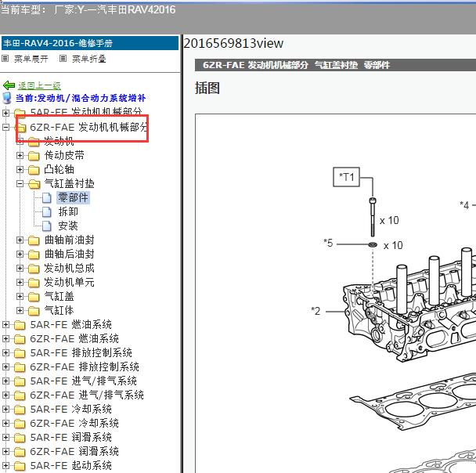Click the 传动皮带 folder icon
Viewport: 476px width, 473px height.
click(34, 156)
